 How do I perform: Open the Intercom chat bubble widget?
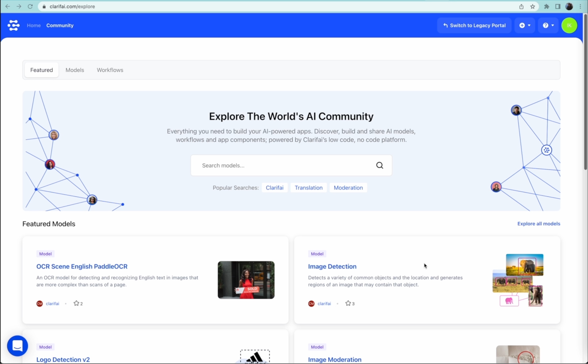click(x=17, y=346)
